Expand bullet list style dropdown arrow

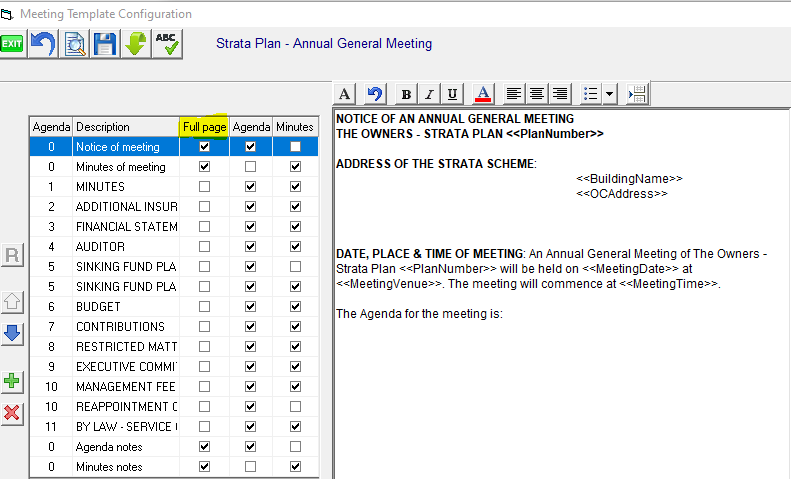point(609,94)
